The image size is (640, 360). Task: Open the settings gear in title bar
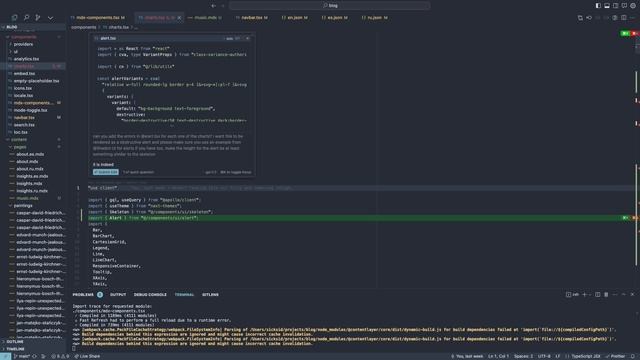(x=633, y=5)
